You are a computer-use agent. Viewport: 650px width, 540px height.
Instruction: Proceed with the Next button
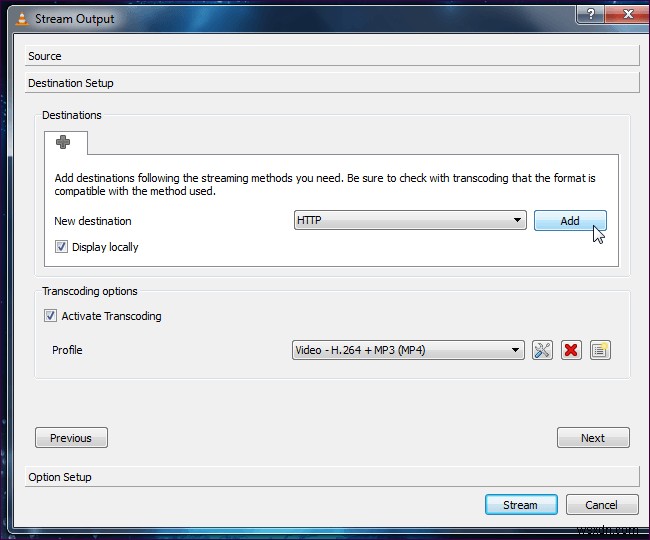coord(593,438)
